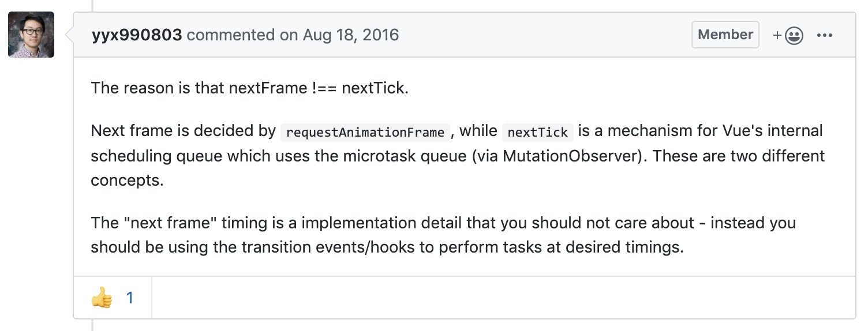Click the nextTick inline code snippet
This screenshot has width=868, height=331.
537,132
